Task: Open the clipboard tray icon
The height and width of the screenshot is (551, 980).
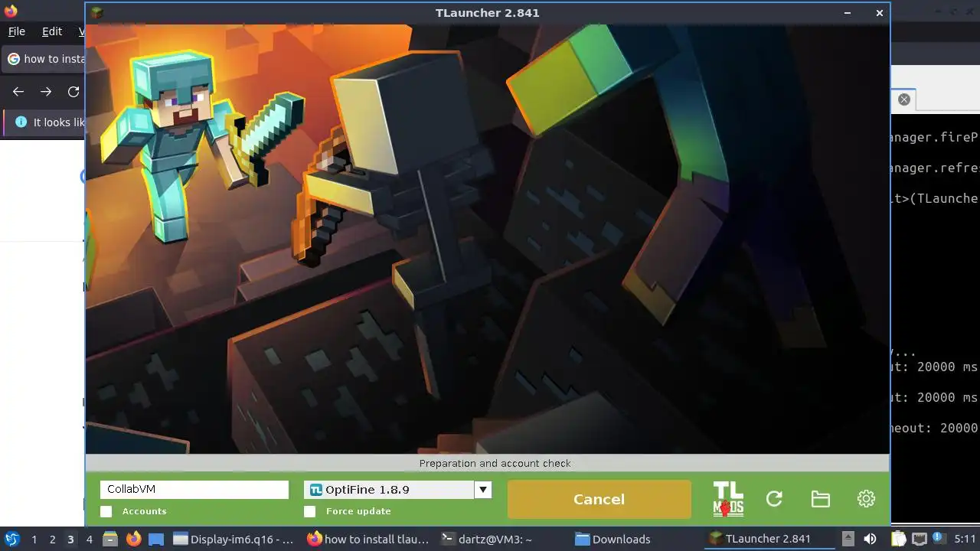Action: (897, 540)
